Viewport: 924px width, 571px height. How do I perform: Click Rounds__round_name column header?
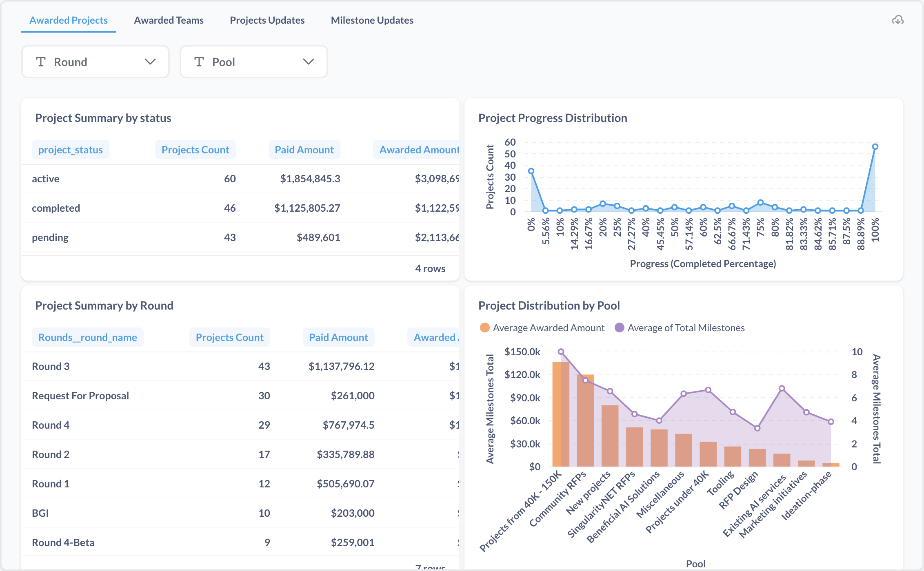click(x=88, y=337)
